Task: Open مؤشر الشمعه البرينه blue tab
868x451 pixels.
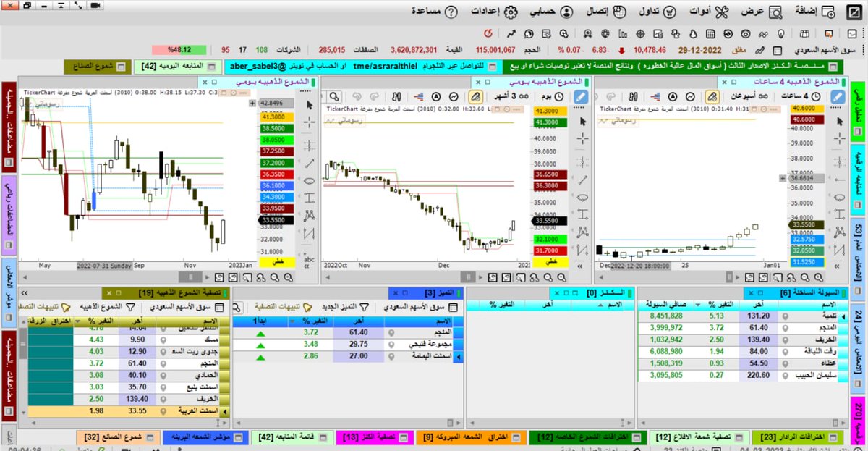Action: point(204,437)
